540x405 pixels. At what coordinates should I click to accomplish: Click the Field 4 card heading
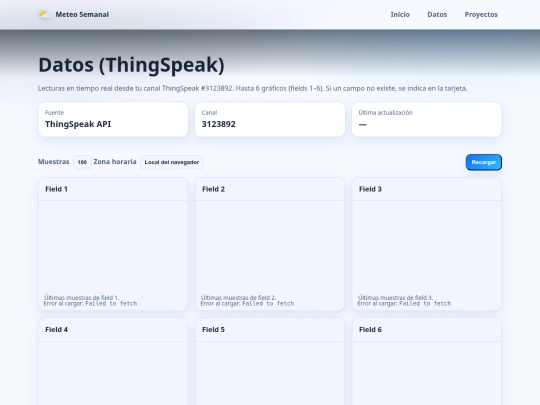tap(56, 330)
